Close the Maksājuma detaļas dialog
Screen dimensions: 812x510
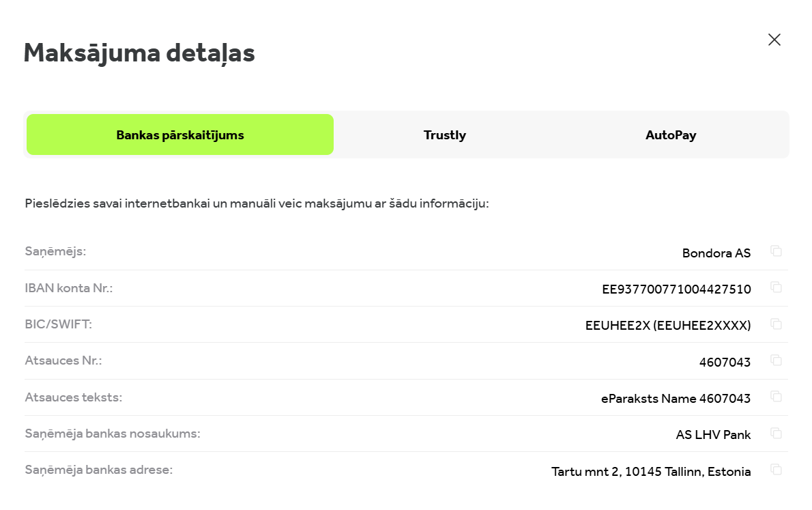coord(774,40)
